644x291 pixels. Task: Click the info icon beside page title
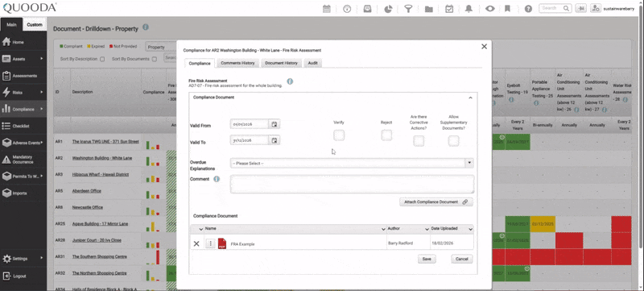(146, 27)
